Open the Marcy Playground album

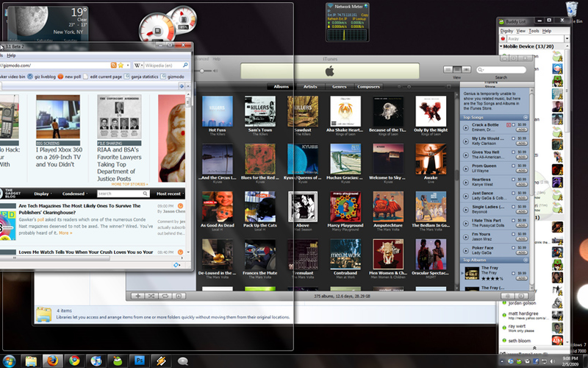pyautogui.click(x=345, y=207)
